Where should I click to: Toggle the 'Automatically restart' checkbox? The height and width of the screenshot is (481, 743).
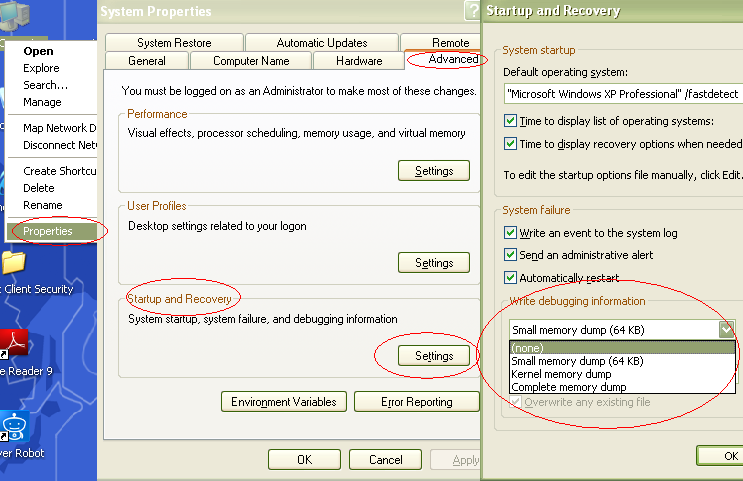point(510,278)
